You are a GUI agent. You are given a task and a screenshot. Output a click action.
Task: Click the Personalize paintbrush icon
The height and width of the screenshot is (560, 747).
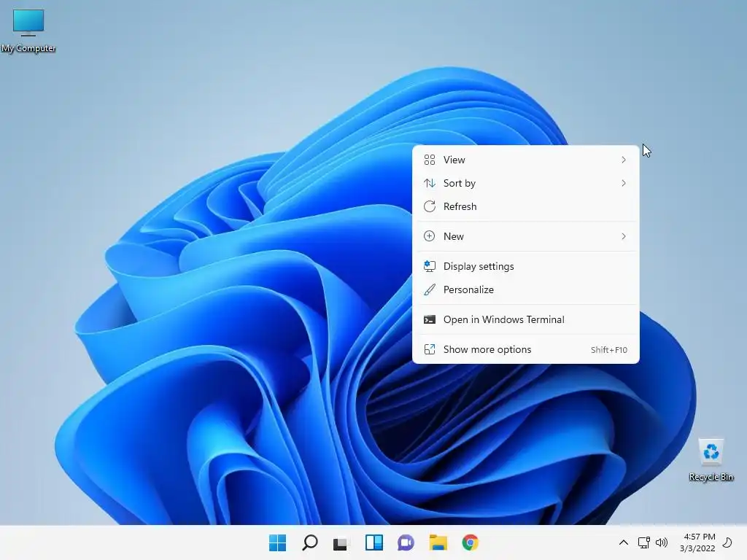(429, 290)
